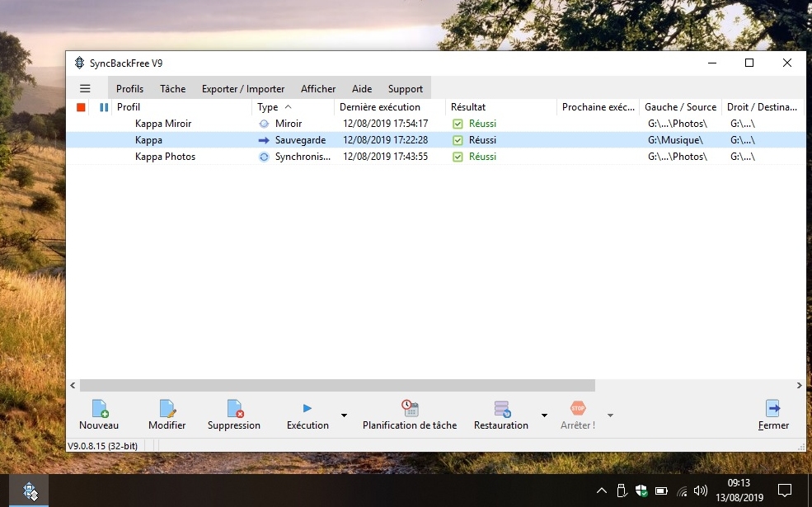The height and width of the screenshot is (507, 812).
Task: Click the date 12/08/2019 17:22:28
Action: (x=385, y=140)
